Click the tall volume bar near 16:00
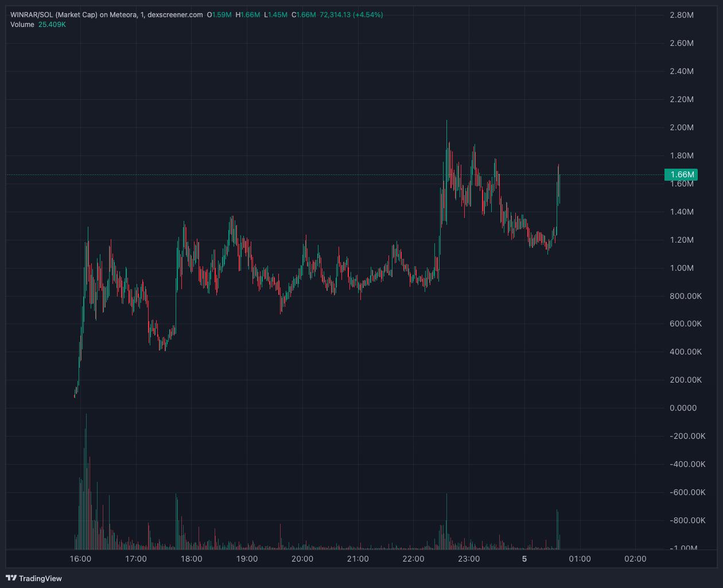This screenshot has height=588, width=723. point(86,481)
